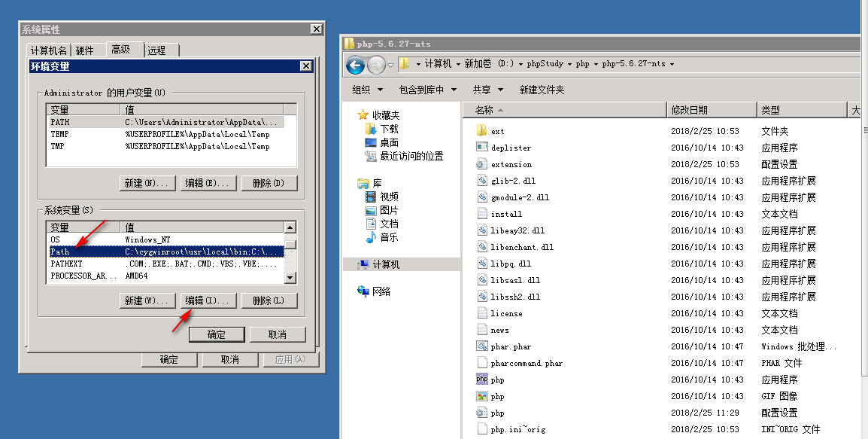Select the php application icon

(481, 380)
